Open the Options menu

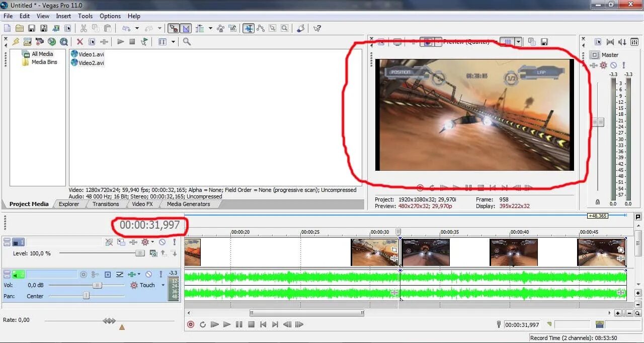[x=110, y=16]
